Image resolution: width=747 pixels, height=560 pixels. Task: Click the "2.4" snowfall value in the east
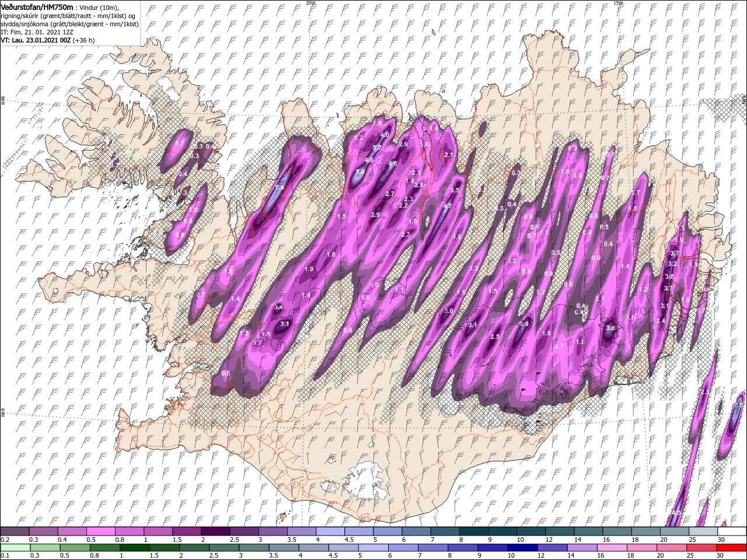661,321
